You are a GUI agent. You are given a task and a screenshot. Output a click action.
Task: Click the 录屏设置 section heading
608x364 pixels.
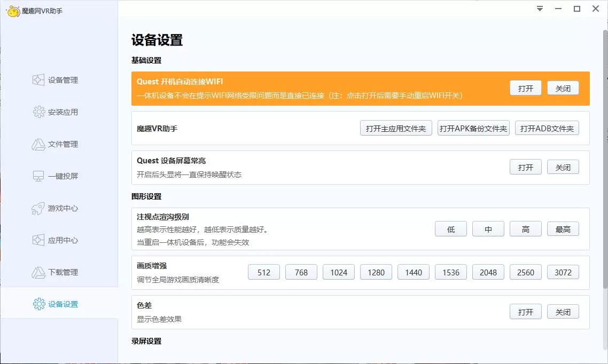click(x=146, y=341)
